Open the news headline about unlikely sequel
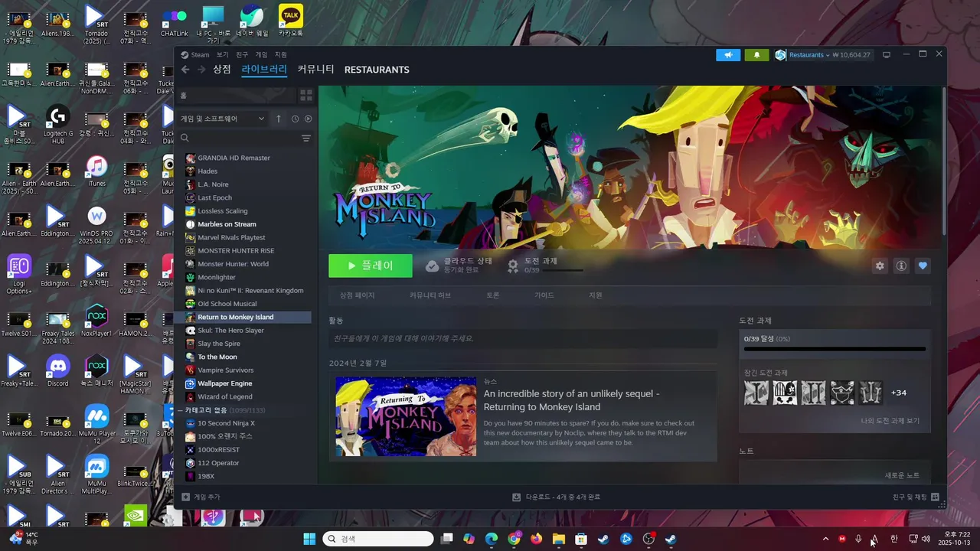 (571, 400)
